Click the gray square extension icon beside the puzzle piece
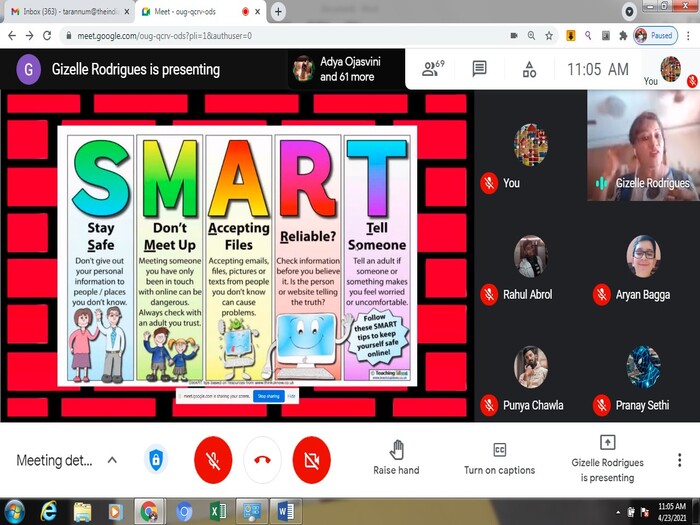This screenshot has height=525, width=700. [x=606, y=36]
